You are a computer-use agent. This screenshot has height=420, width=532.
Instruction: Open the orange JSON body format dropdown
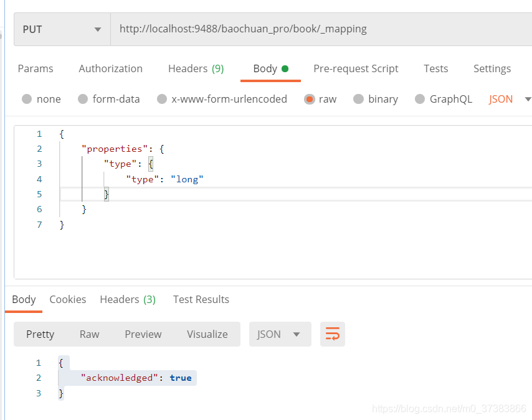(x=510, y=99)
